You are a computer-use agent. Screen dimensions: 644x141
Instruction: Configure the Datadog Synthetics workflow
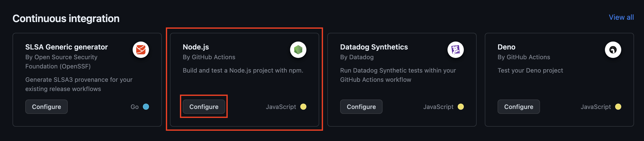pyautogui.click(x=361, y=107)
